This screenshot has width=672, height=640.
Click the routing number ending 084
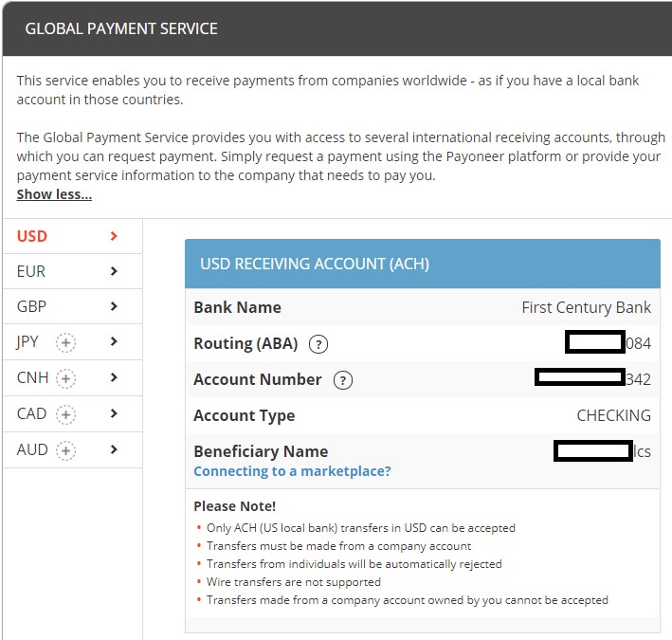point(608,343)
